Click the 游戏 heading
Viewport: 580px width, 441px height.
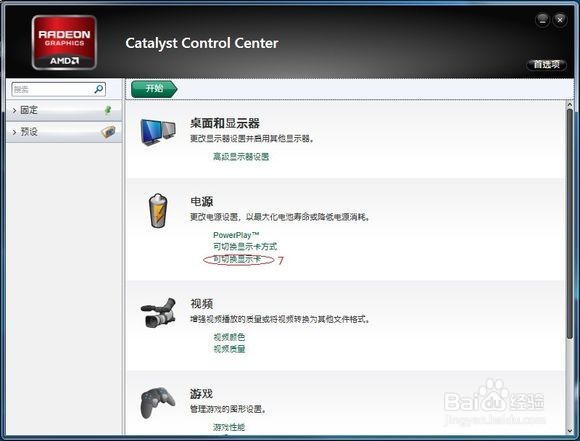point(202,394)
